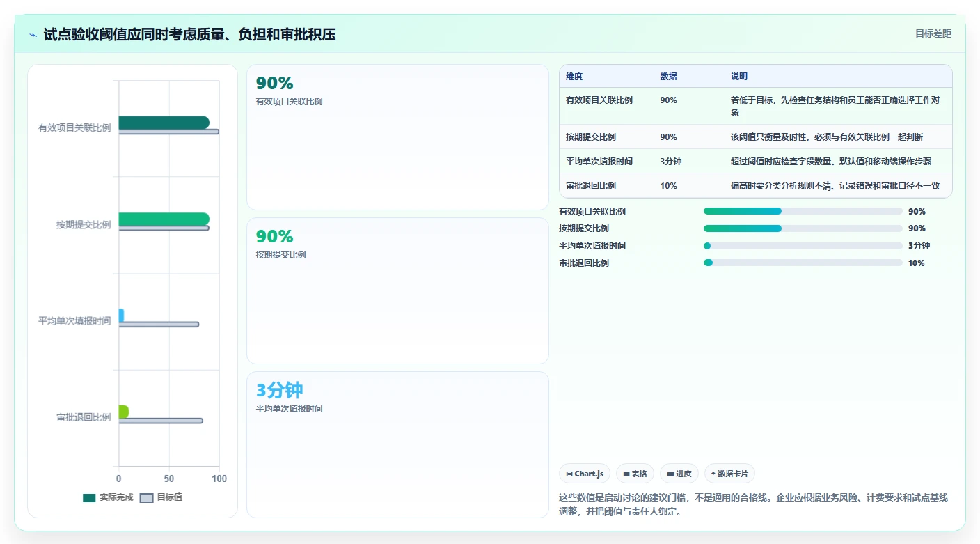This screenshot has height=544, width=980.
Task: Click the table note starting 该阈值只衡量及时性
Action: (x=826, y=137)
